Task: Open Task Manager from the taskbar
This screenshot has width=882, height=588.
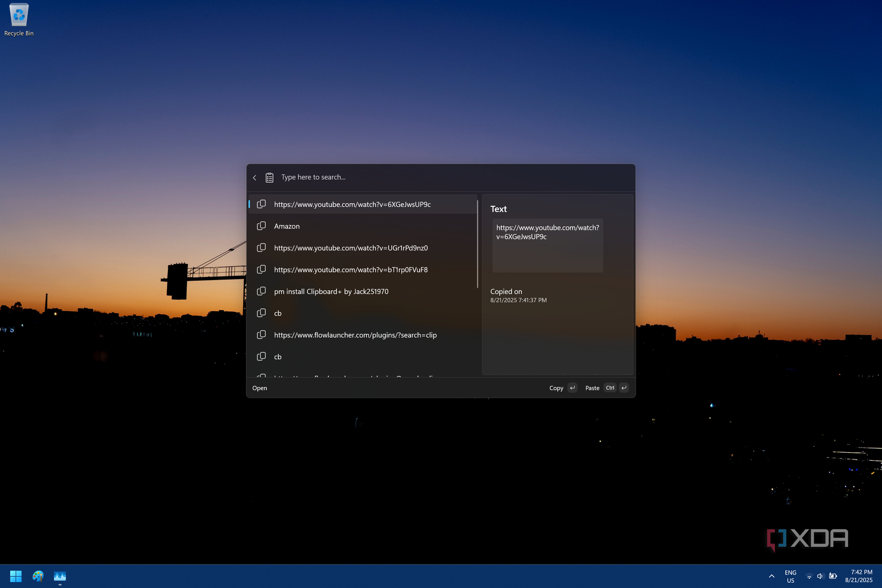Action: tap(59, 576)
